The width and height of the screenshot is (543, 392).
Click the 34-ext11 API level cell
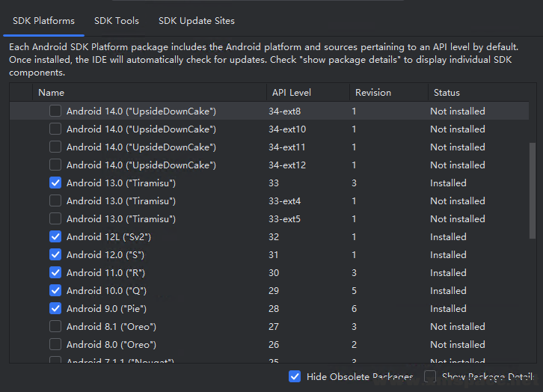286,147
